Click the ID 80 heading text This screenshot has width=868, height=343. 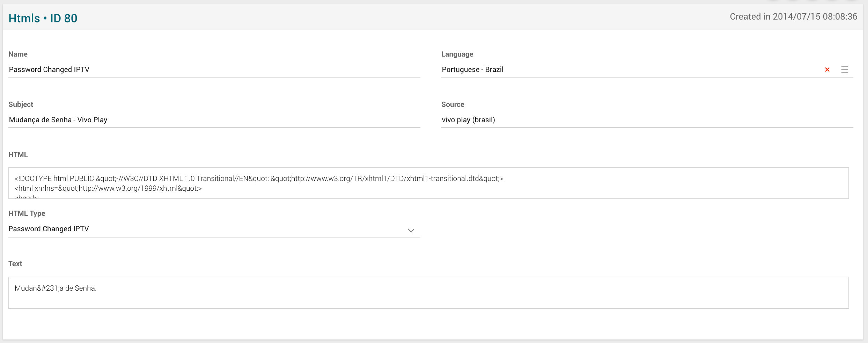[64, 18]
